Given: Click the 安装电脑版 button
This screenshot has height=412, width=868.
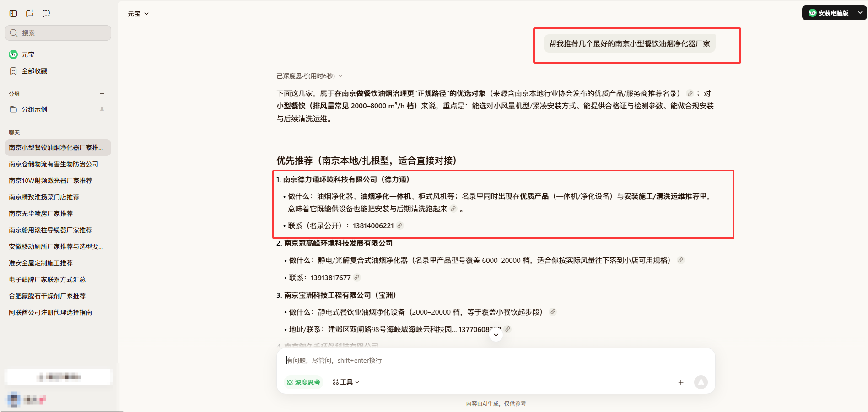Looking at the screenshot, I should coord(829,13).
